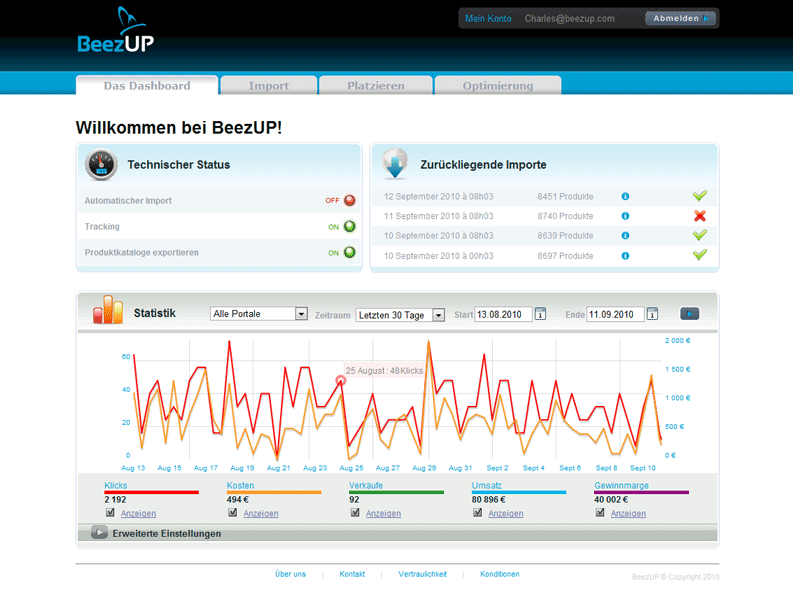Open info for 10 September 00h03 import

[x=625, y=256]
